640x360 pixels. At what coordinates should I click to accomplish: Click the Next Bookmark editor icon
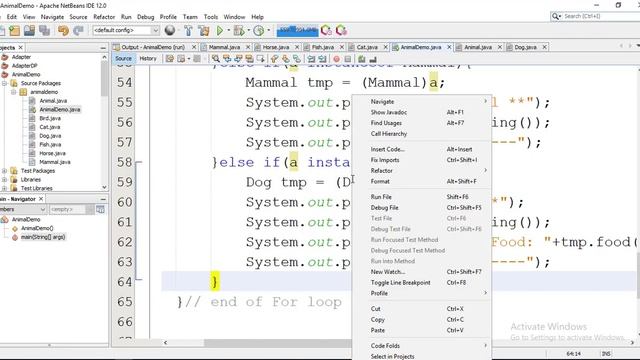tap(286, 59)
